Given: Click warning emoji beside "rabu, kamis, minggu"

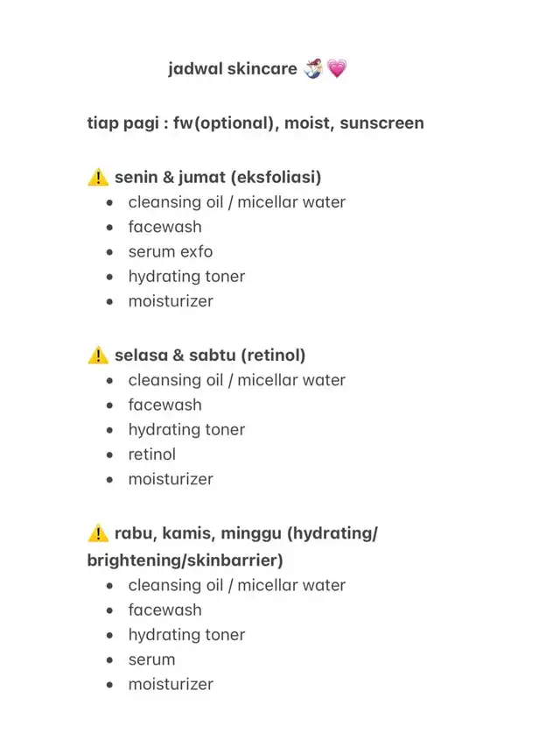Looking at the screenshot, I should (x=98, y=533).
